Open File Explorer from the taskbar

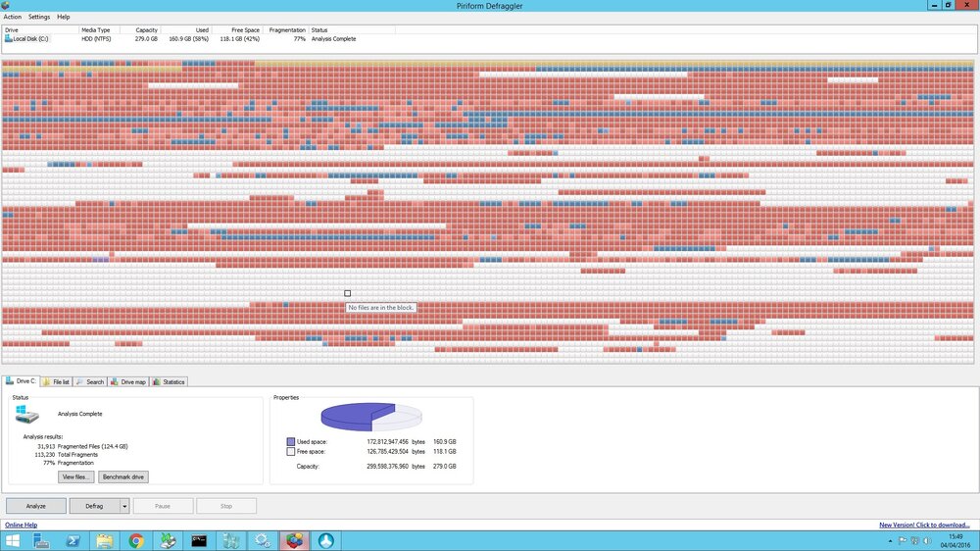pos(105,540)
